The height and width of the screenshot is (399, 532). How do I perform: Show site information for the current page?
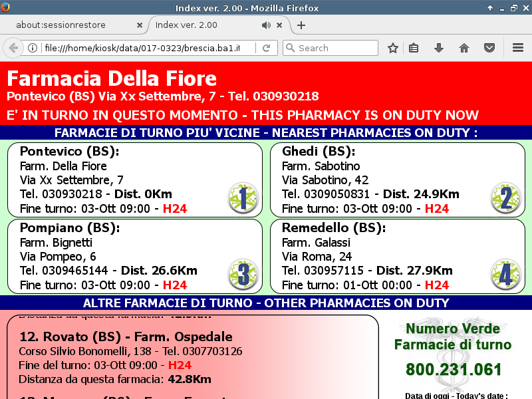(32, 48)
